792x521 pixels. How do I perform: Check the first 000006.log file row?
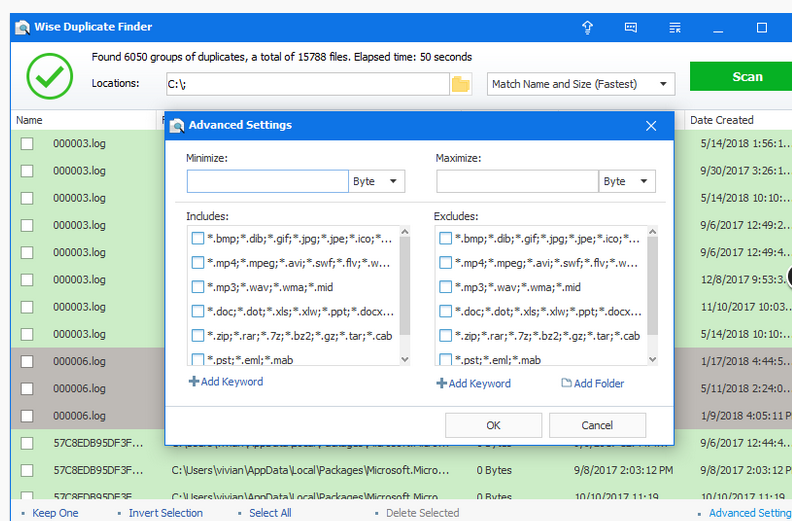click(27, 361)
